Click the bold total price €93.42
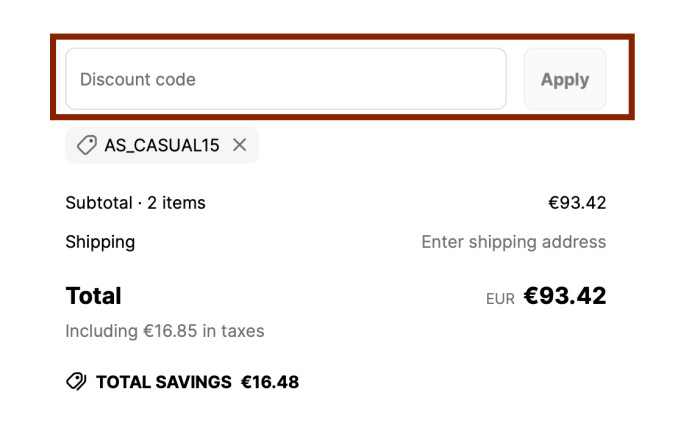 coord(565,296)
